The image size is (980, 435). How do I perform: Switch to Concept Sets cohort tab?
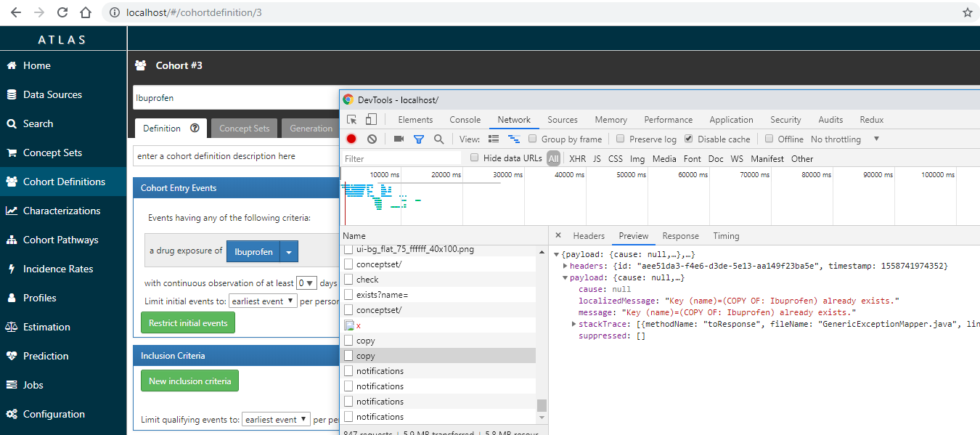pyautogui.click(x=245, y=129)
